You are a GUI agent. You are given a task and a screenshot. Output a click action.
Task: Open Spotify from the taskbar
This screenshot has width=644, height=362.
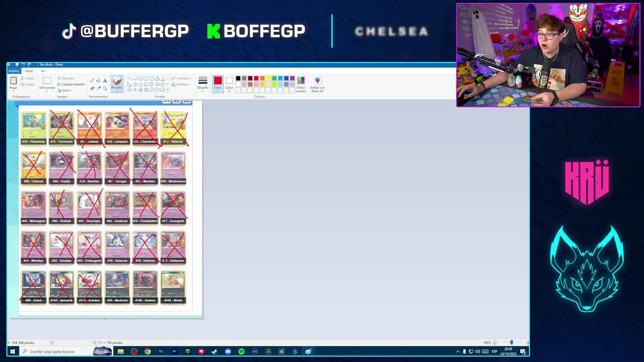[x=242, y=351]
